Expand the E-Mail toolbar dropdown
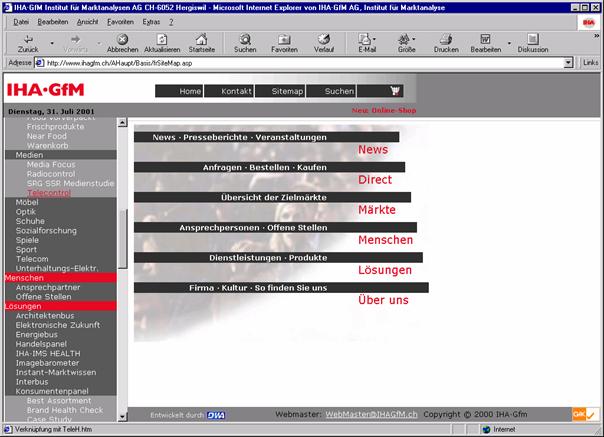Image resolution: width=604 pixels, height=437 pixels. [377, 41]
